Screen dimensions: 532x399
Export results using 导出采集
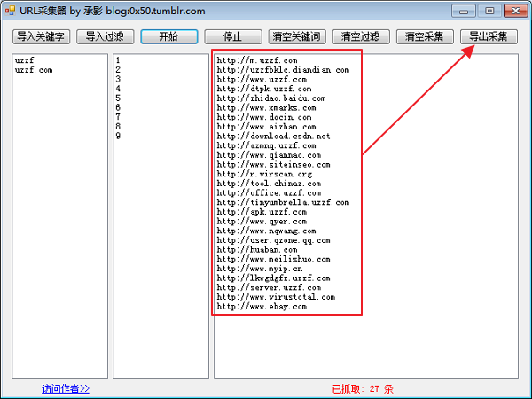tap(489, 36)
